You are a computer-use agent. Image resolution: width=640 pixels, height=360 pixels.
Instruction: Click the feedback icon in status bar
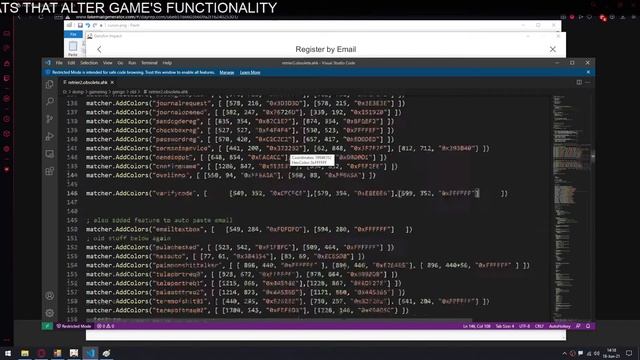[578, 326]
